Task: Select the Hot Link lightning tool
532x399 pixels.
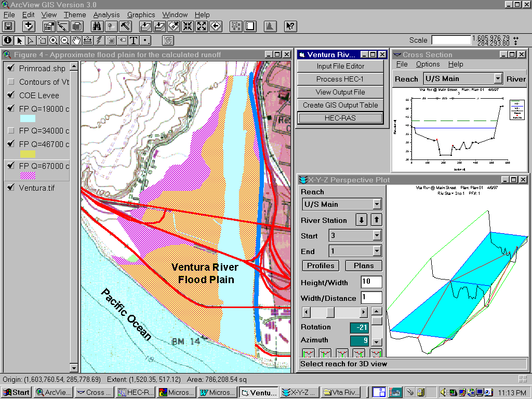Action: 99,41
